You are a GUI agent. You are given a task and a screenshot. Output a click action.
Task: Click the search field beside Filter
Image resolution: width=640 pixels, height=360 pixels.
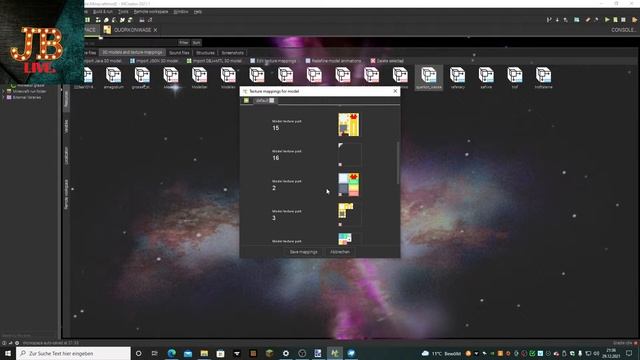point(131,42)
